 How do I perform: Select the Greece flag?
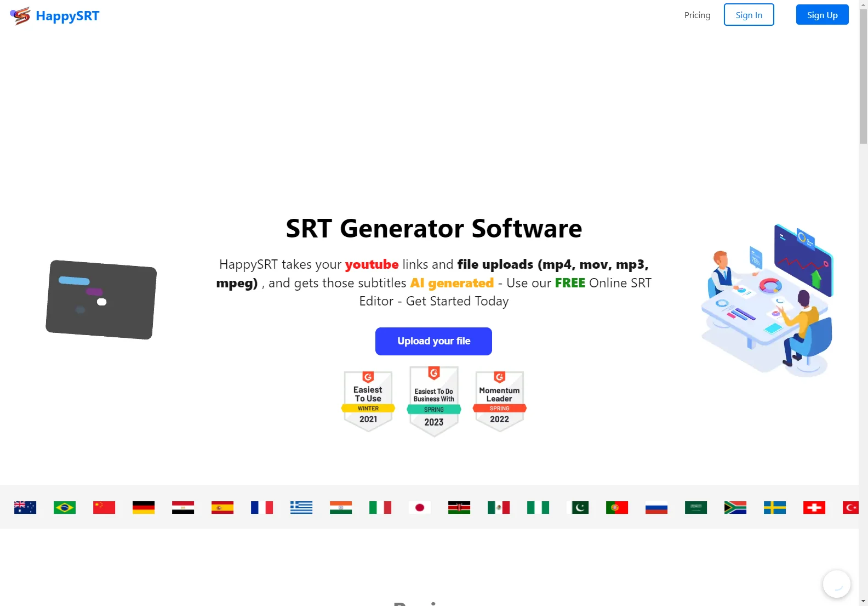pos(301,507)
